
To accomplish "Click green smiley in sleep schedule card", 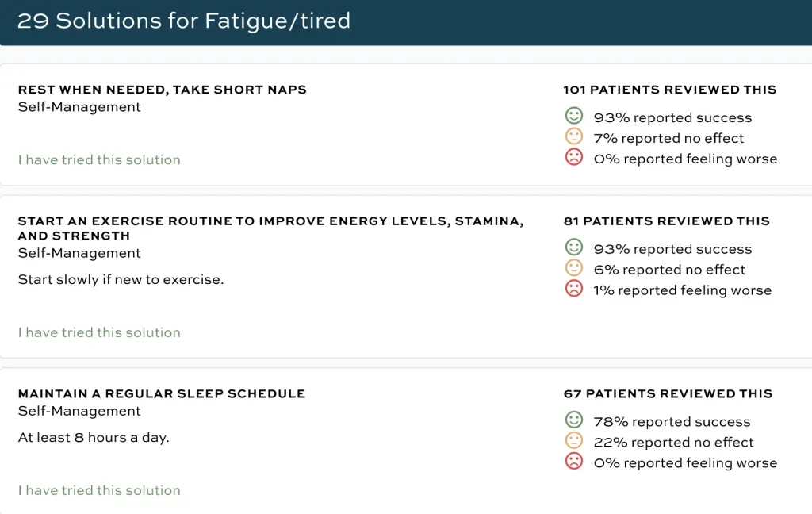I will click(x=573, y=421).
